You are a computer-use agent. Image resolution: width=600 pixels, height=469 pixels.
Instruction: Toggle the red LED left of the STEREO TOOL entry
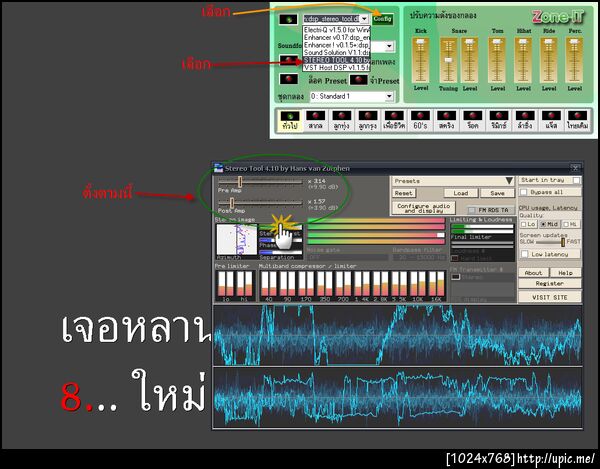(x=289, y=60)
